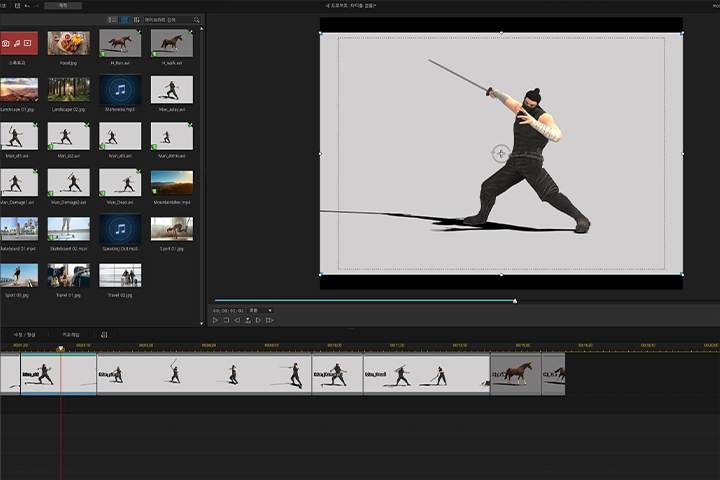The height and width of the screenshot is (480, 720).
Task: Select the Mountainbiker.mp4 thumbnail
Action: pos(172,182)
